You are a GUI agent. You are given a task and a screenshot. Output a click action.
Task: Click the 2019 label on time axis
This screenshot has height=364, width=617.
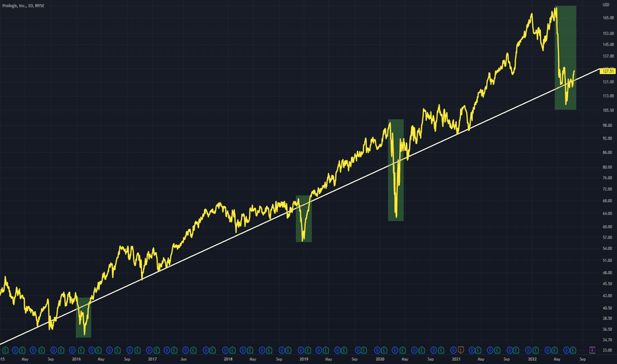pyautogui.click(x=304, y=359)
